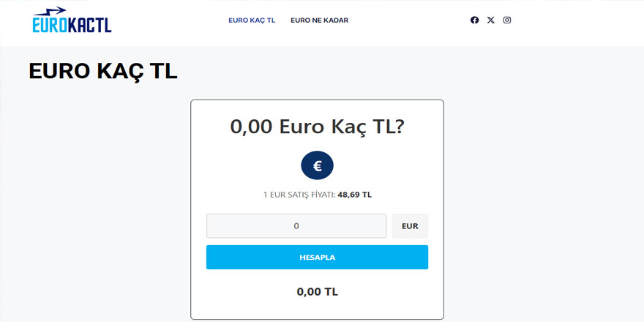Click the lightning arrow above the logo
644x322 pixels.
point(50,11)
